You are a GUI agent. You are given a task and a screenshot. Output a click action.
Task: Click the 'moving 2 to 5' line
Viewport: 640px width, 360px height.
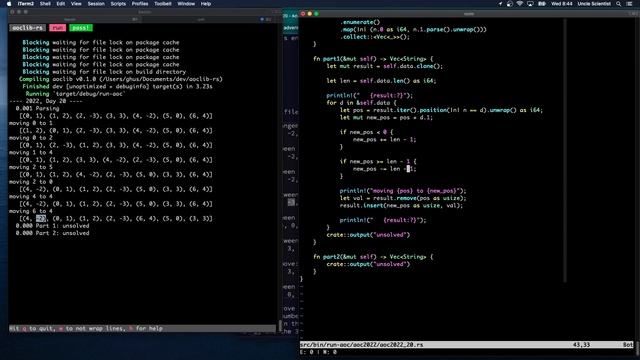click(x=31, y=167)
